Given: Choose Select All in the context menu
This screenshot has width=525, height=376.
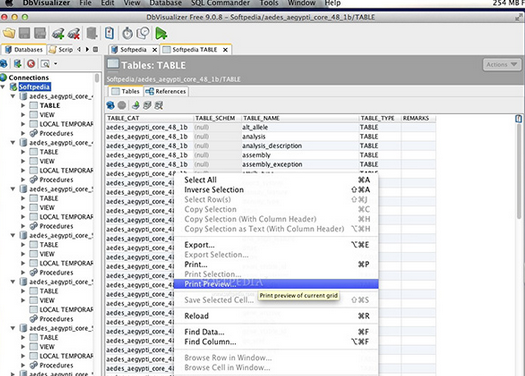Looking at the screenshot, I should point(276,180).
